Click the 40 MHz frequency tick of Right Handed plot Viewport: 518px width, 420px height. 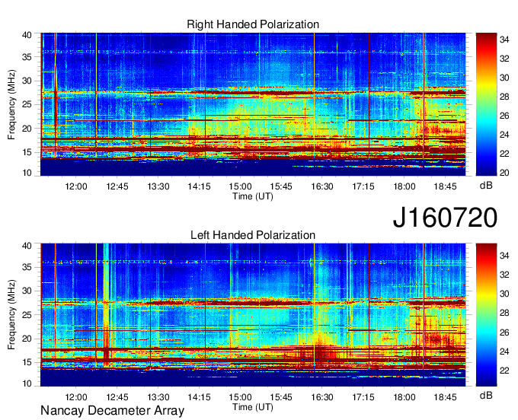click(x=27, y=35)
